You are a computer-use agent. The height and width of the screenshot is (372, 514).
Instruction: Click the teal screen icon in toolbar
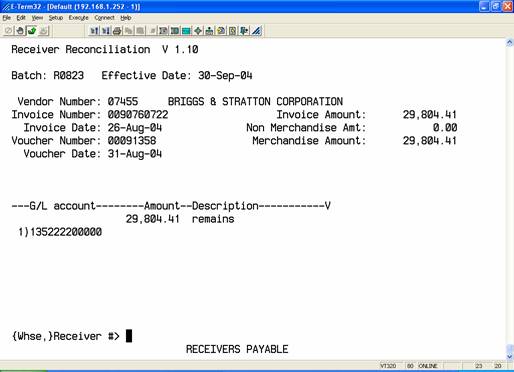(186, 31)
